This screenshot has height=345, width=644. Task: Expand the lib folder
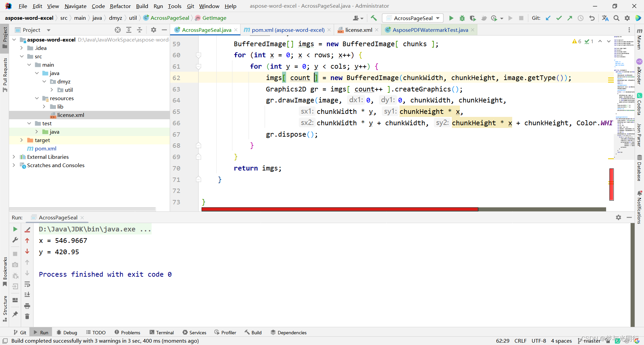coord(44,107)
